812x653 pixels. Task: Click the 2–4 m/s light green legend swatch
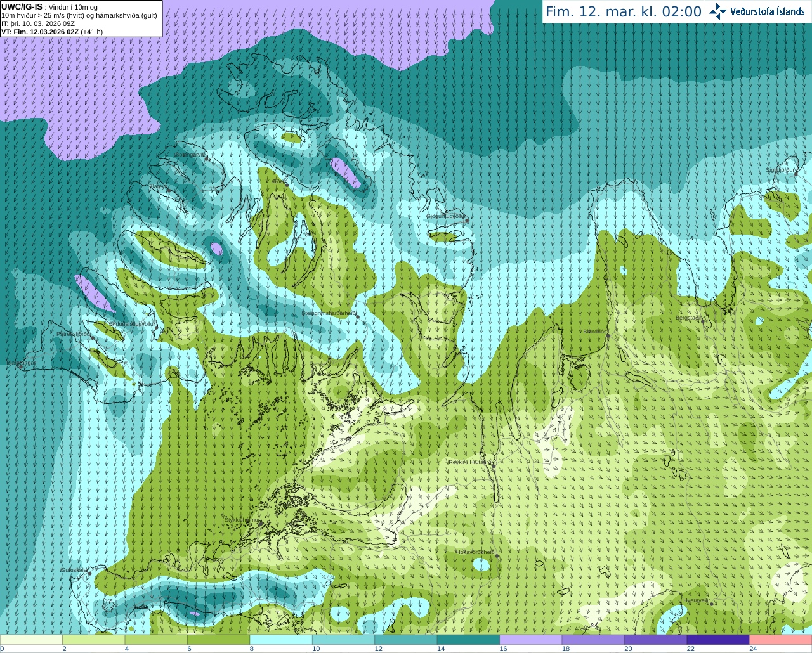pyautogui.click(x=94, y=640)
